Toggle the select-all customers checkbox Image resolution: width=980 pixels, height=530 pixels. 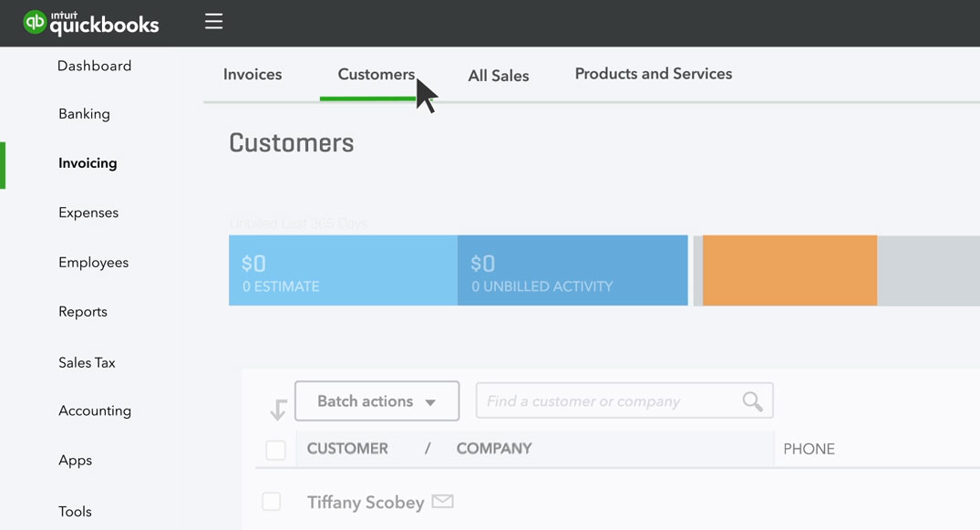coord(275,449)
